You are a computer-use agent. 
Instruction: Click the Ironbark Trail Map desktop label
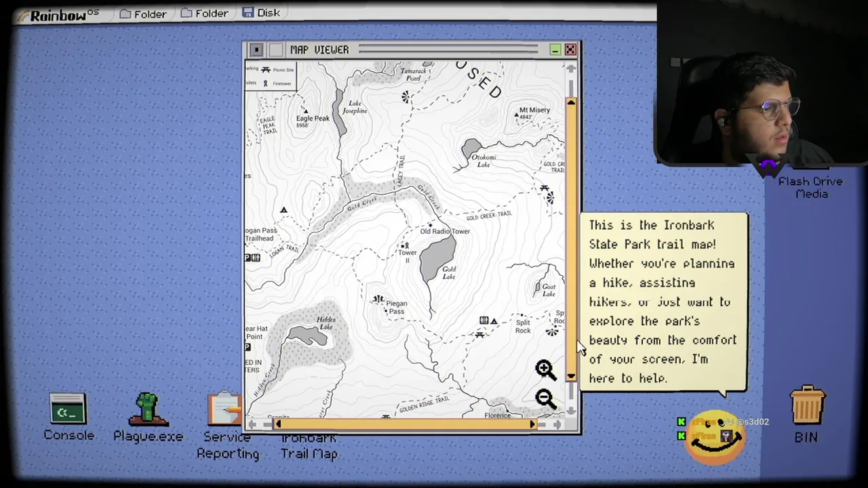[x=309, y=446]
